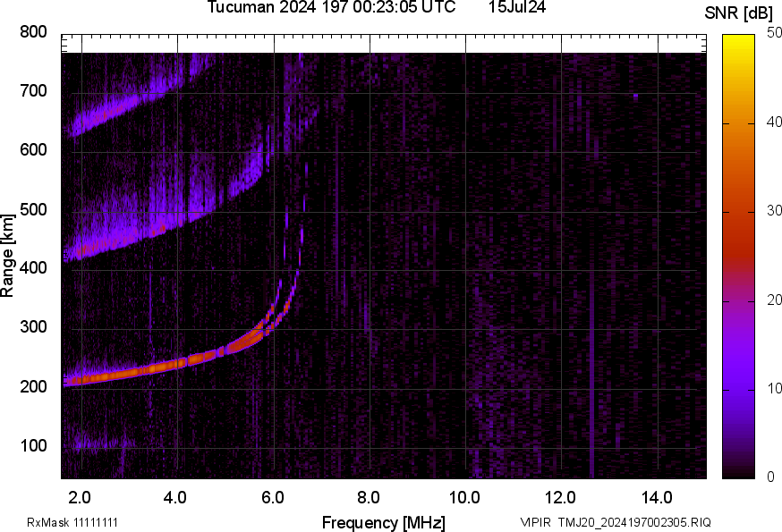
Task: Click the filename 'TMJ20_2024197002305.RIQ'
Action: click(634, 523)
